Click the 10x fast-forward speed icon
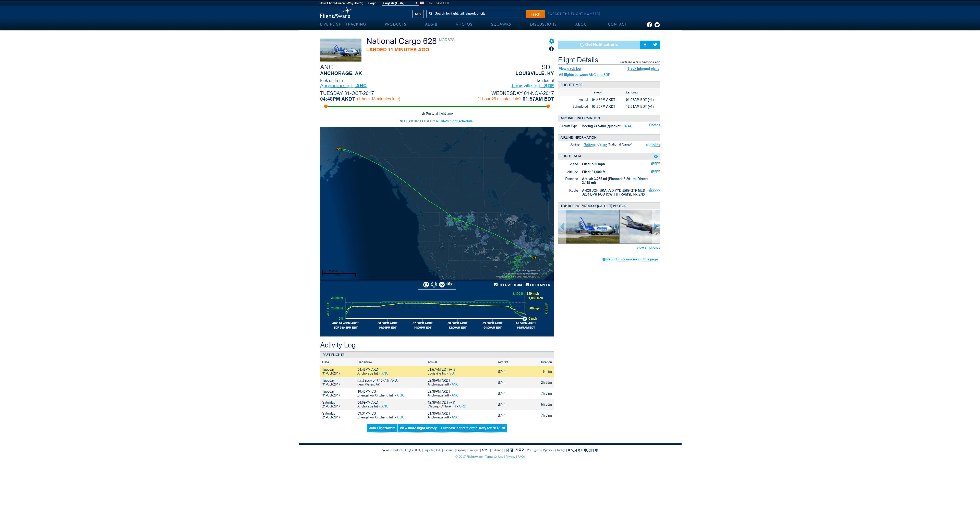 tap(442, 285)
